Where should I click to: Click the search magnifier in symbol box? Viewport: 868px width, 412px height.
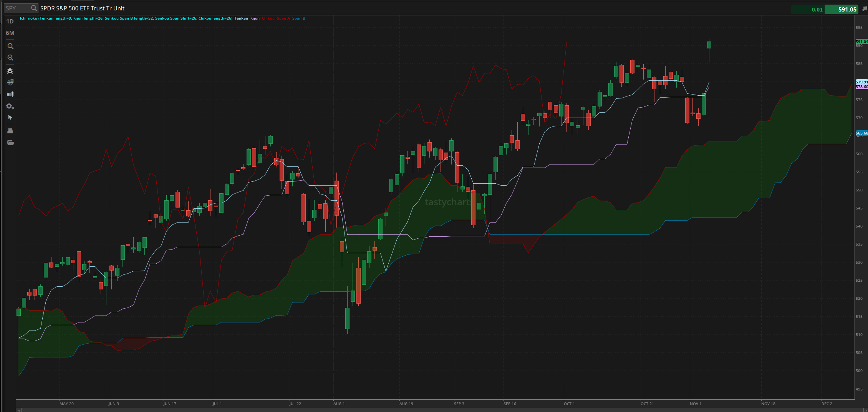pyautogui.click(x=34, y=8)
